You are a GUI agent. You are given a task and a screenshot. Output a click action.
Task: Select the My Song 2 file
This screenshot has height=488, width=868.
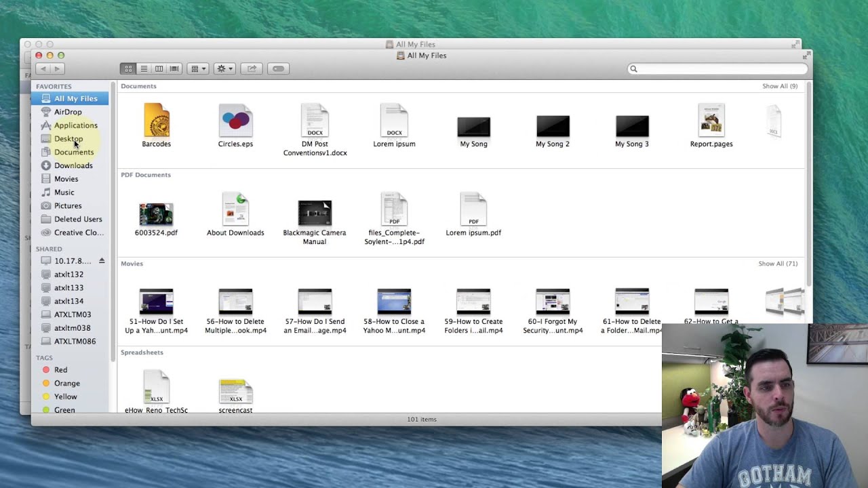click(553, 127)
